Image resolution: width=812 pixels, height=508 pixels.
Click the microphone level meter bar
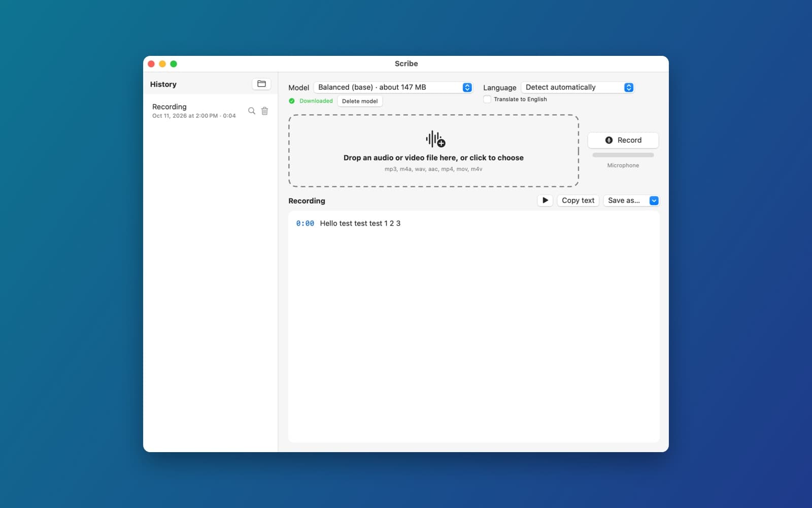click(x=623, y=155)
